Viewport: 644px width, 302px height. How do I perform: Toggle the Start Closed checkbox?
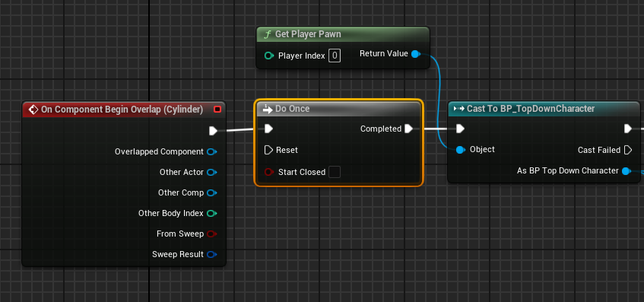click(335, 172)
